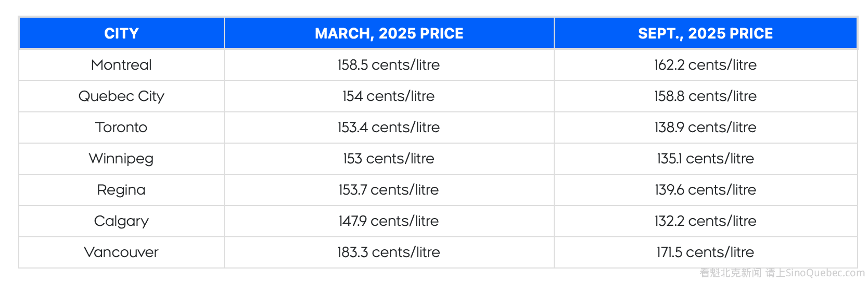The height and width of the screenshot is (281, 868).
Task: Select the Winnipeg city cell
Action: [x=121, y=159]
